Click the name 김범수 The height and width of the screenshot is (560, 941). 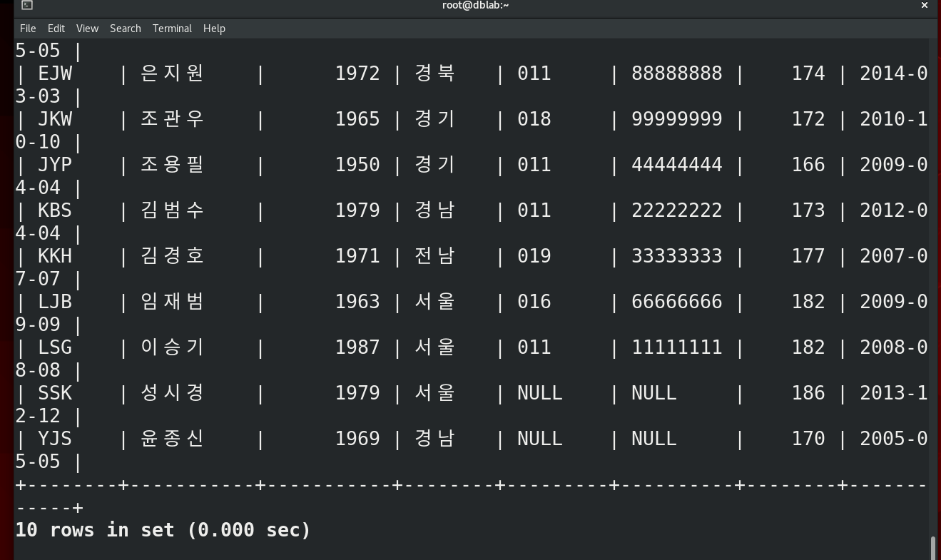[173, 210]
